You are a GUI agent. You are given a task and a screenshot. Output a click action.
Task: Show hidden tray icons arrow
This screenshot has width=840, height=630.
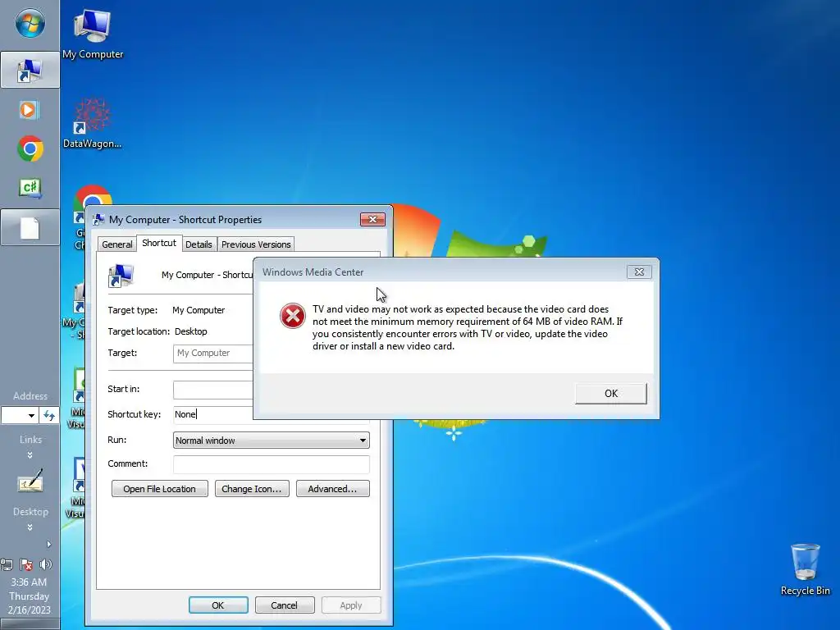click(x=48, y=545)
